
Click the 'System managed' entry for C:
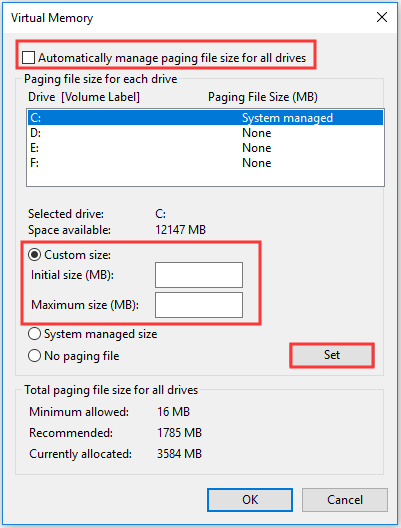287,118
